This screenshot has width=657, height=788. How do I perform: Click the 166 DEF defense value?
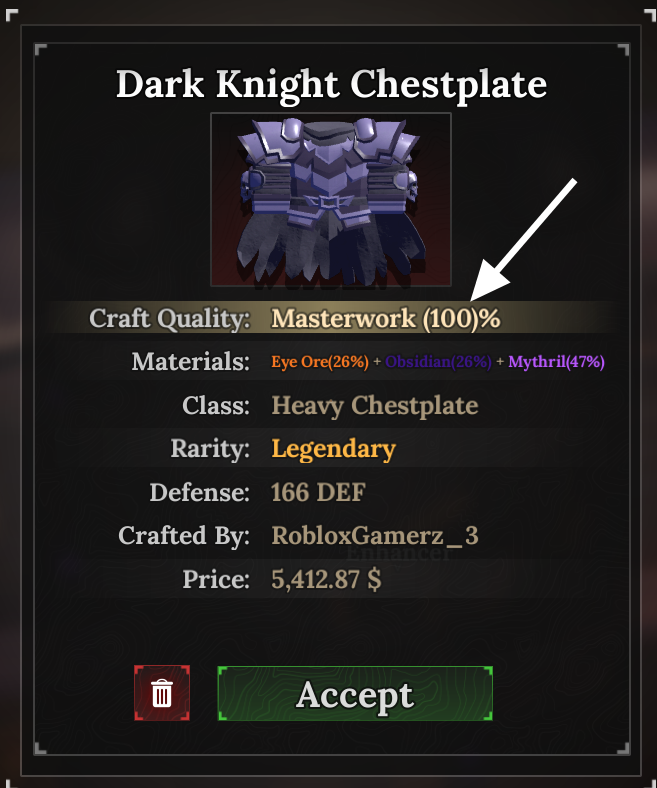[318, 493]
